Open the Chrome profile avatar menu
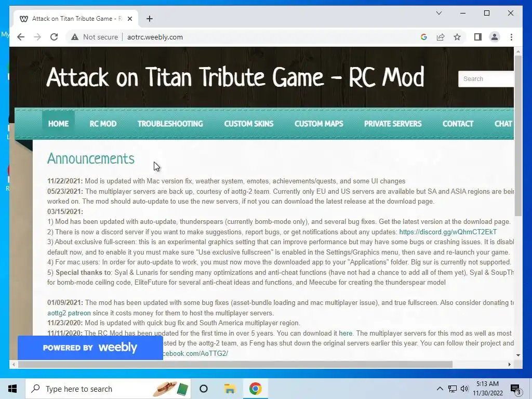The height and width of the screenshot is (399, 532). [495, 37]
